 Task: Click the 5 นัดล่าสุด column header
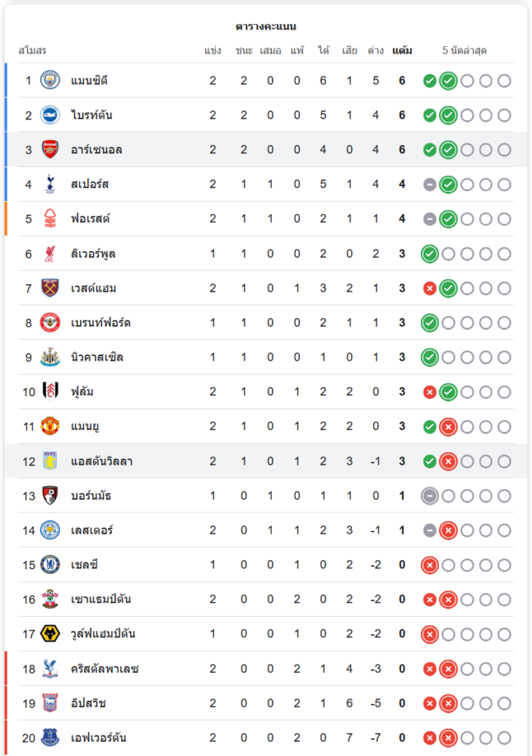[x=464, y=51]
